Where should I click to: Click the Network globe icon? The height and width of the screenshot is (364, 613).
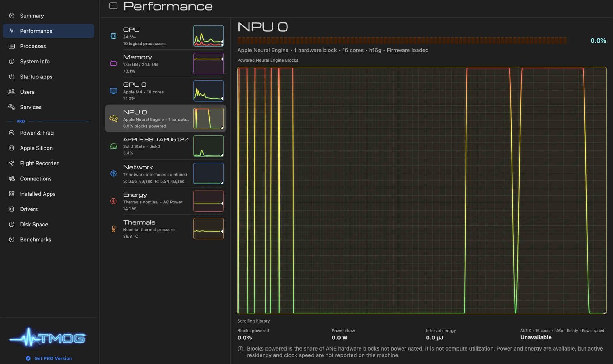(x=113, y=174)
